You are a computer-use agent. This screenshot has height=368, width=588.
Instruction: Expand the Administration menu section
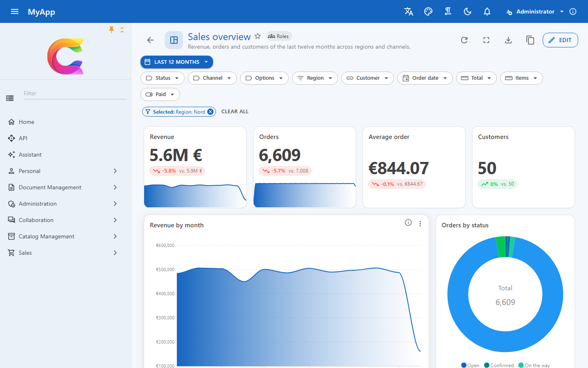pos(65,204)
